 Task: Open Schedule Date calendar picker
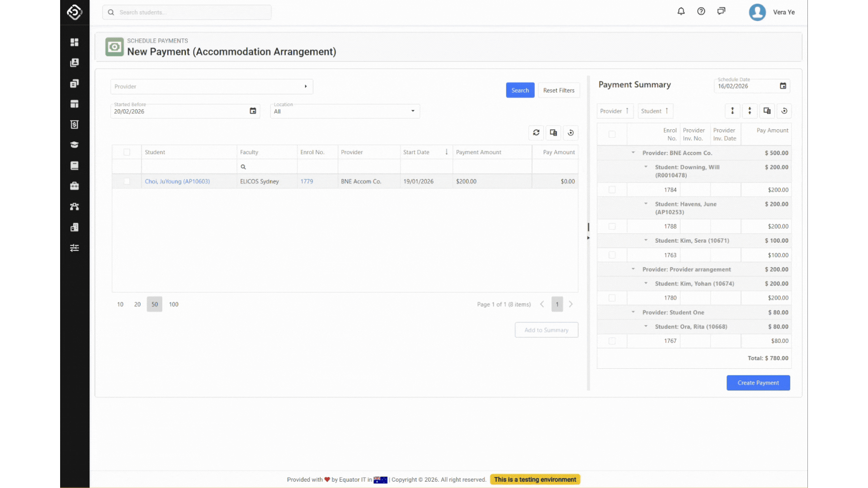(783, 86)
